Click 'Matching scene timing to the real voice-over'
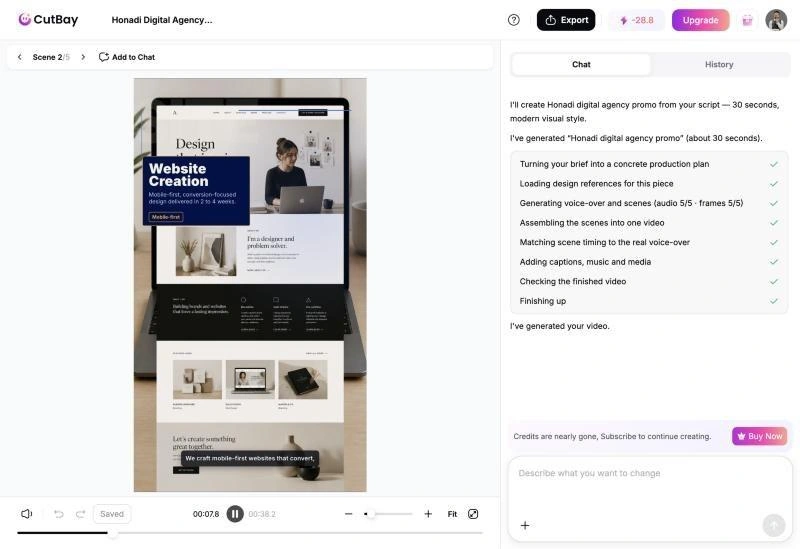 [x=605, y=242]
